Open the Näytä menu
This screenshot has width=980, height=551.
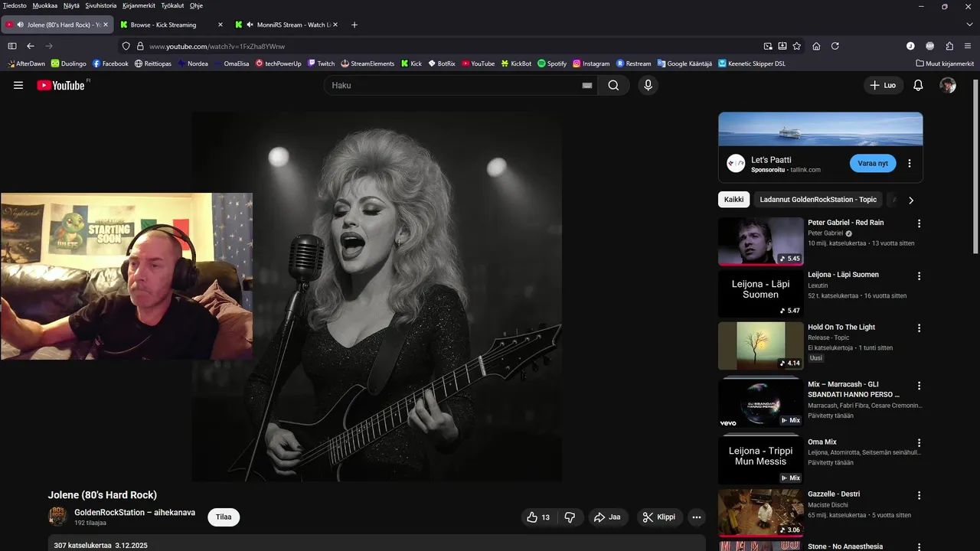(x=71, y=5)
